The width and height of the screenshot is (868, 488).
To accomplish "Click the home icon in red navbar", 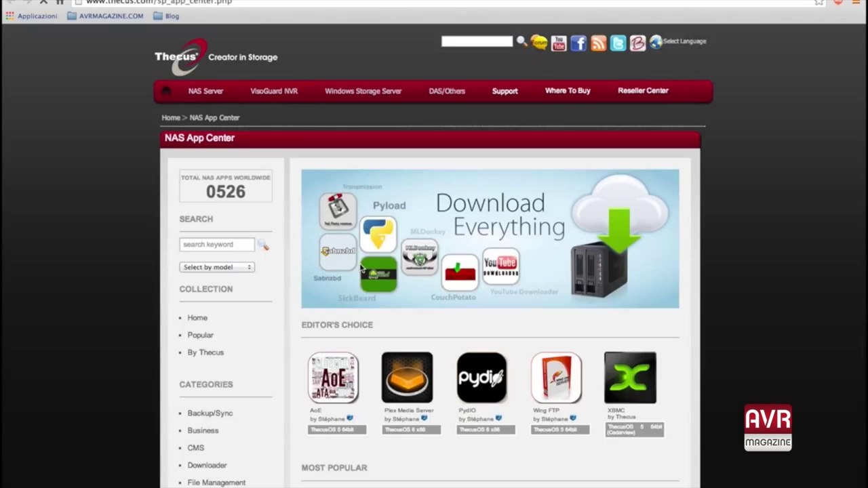I will pyautogui.click(x=166, y=91).
